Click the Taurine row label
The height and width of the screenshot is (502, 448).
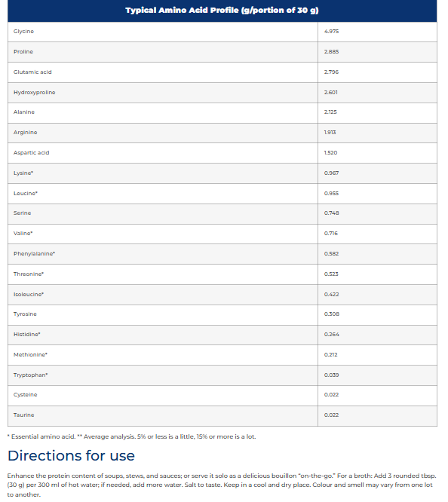23,415
